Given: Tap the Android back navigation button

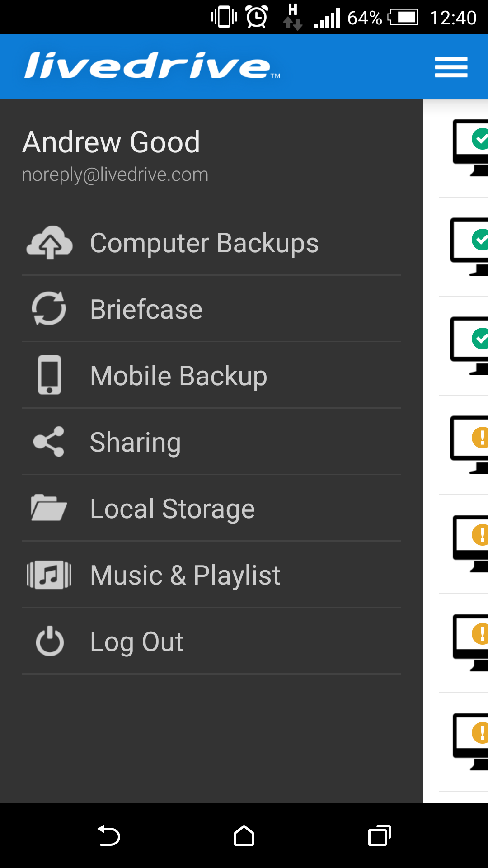Looking at the screenshot, I should tap(108, 835).
